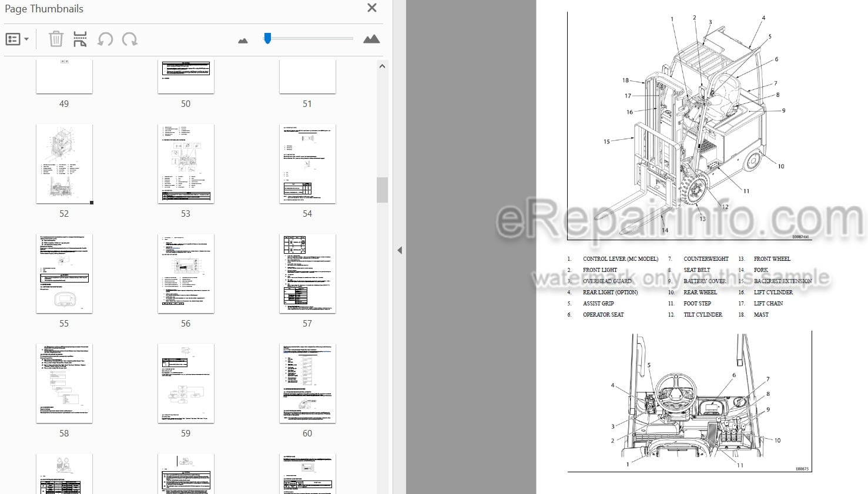Image resolution: width=868 pixels, height=494 pixels.
Task: Click 'ASSIST GRIP' legend text
Action: click(x=598, y=304)
